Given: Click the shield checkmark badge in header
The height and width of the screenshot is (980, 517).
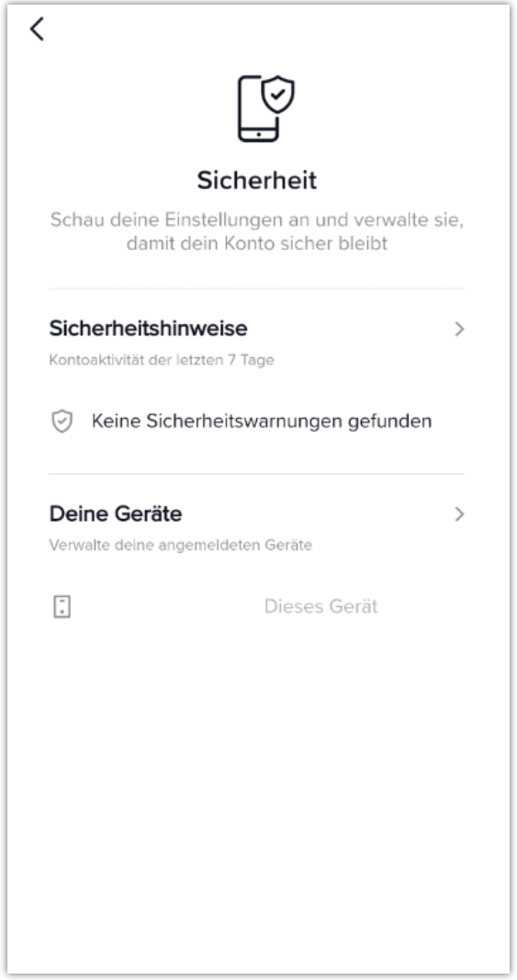Looking at the screenshot, I should [277, 95].
